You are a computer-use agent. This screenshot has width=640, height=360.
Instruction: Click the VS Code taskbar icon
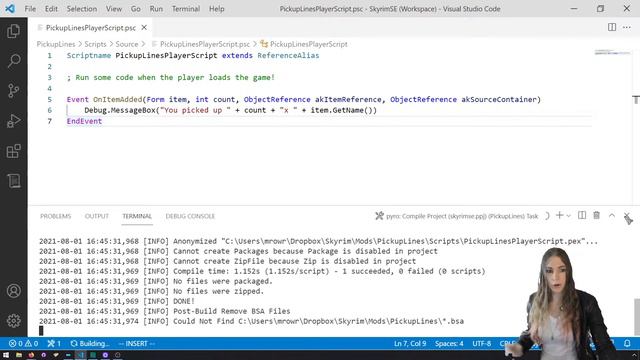point(81,355)
